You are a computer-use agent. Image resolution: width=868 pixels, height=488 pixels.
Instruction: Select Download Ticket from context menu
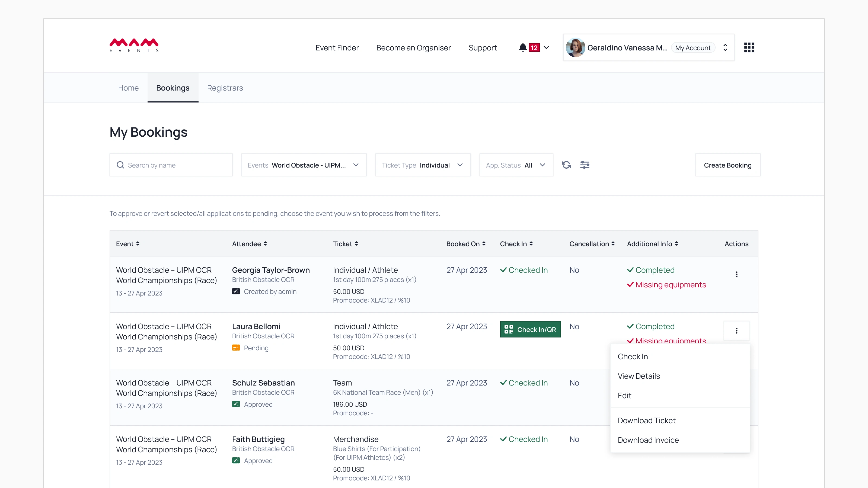[680, 421]
